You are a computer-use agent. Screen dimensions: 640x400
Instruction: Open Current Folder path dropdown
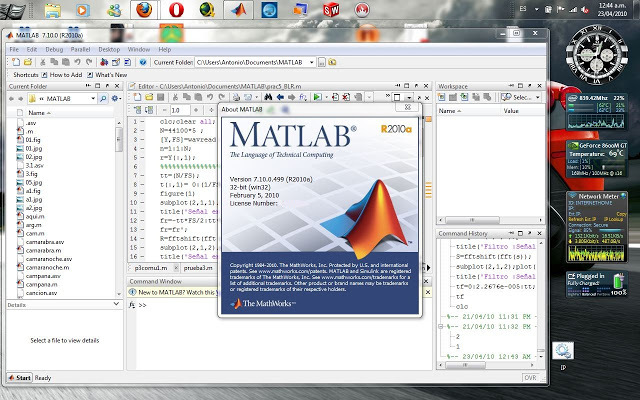tap(311, 62)
